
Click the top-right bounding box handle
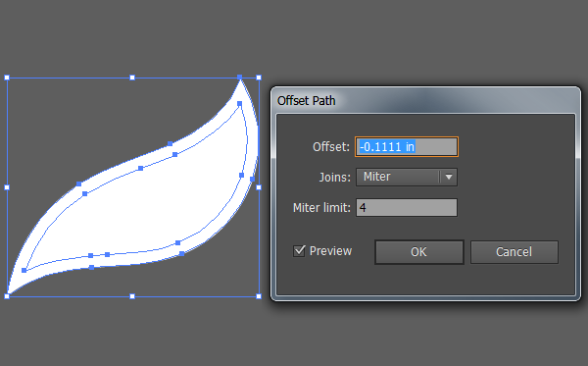[x=259, y=78]
